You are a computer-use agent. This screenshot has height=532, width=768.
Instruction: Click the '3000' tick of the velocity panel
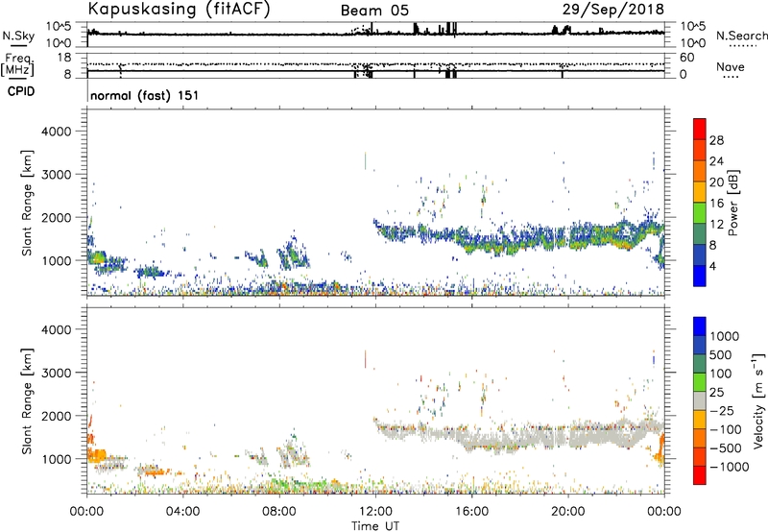pos(57,373)
